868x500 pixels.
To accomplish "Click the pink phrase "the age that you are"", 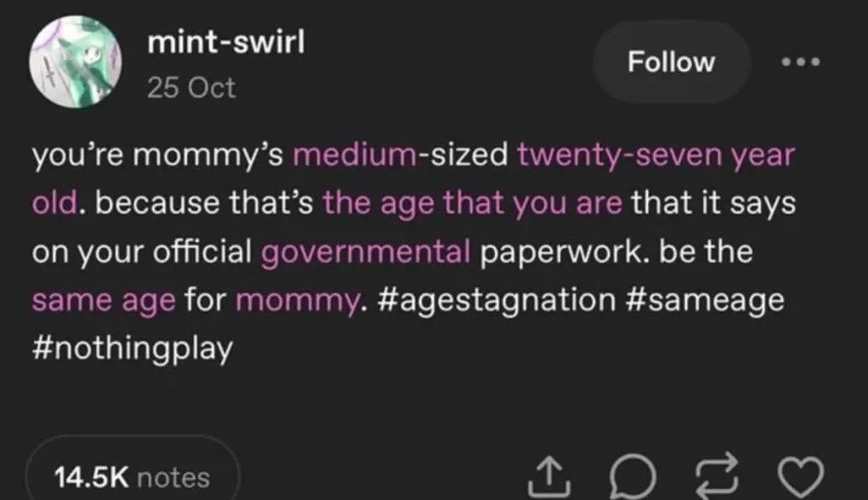I will point(474,204).
